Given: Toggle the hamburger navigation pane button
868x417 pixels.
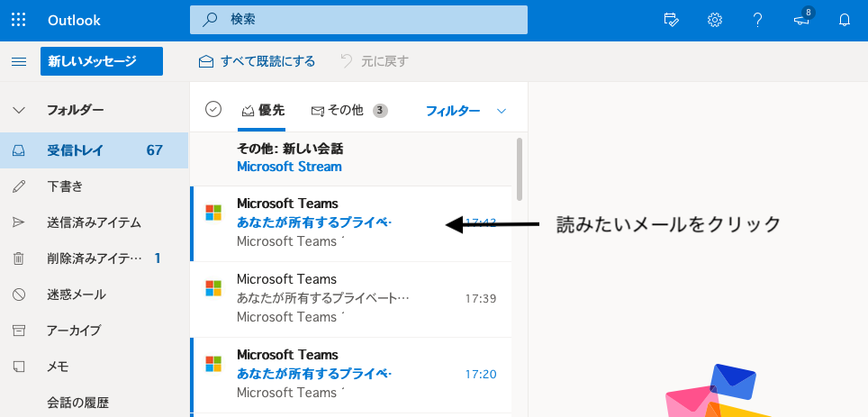Looking at the screenshot, I should tap(19, 61).
